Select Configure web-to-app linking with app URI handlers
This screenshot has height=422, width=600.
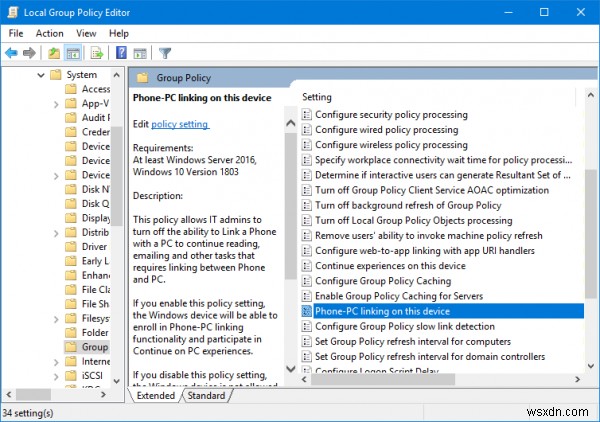click(425, 251)
